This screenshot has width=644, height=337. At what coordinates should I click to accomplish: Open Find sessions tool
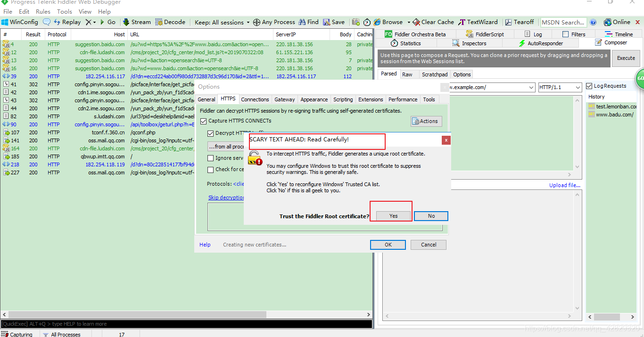(x=308, y=22)
